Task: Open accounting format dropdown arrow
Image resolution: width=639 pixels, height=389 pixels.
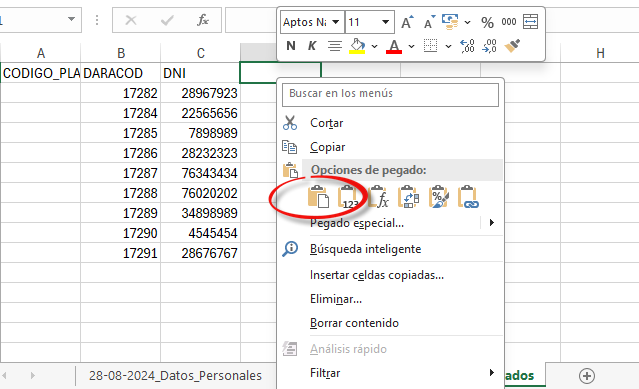Action: point(467,22)
